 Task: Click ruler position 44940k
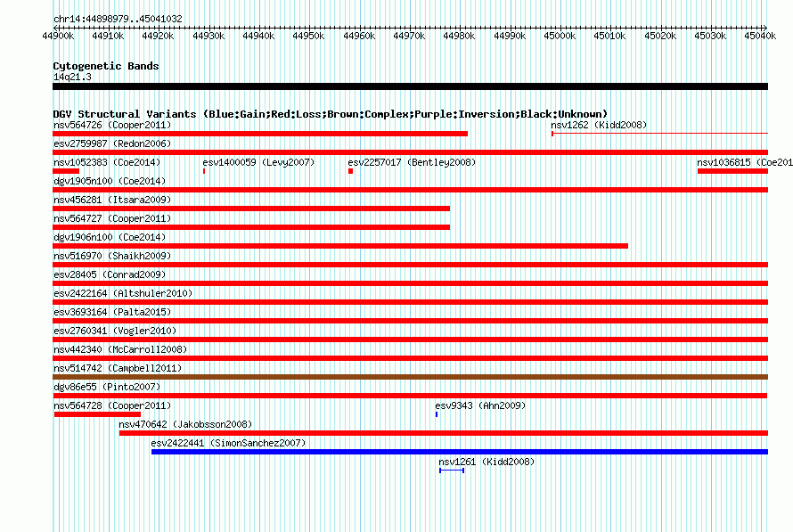258,36
